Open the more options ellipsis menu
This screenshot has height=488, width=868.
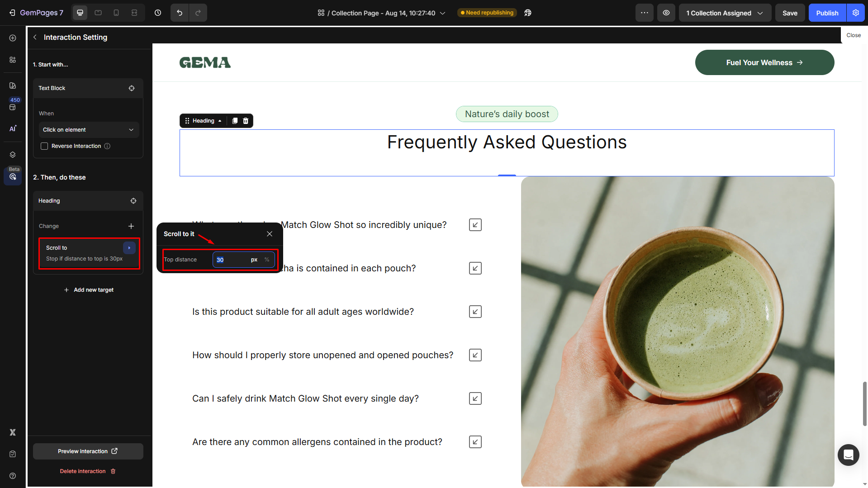pyautogui.click(x=644, y=13)
